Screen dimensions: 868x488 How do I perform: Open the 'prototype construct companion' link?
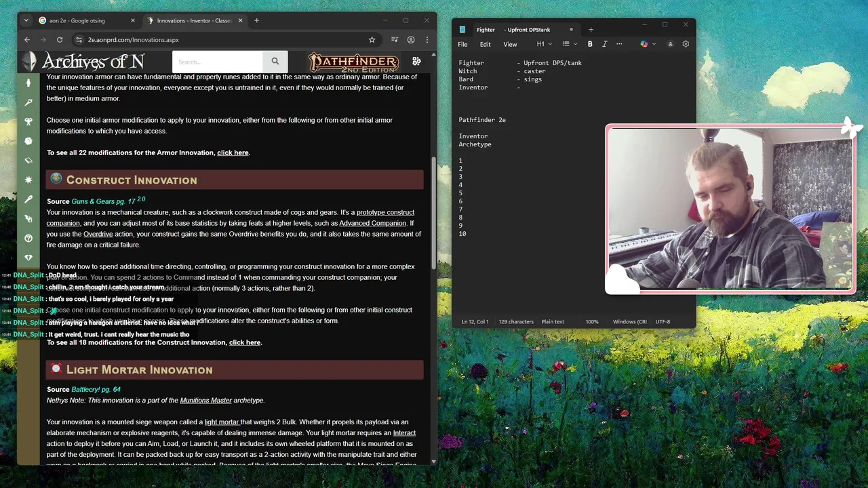pyautogui.click(x=230, y=218)
